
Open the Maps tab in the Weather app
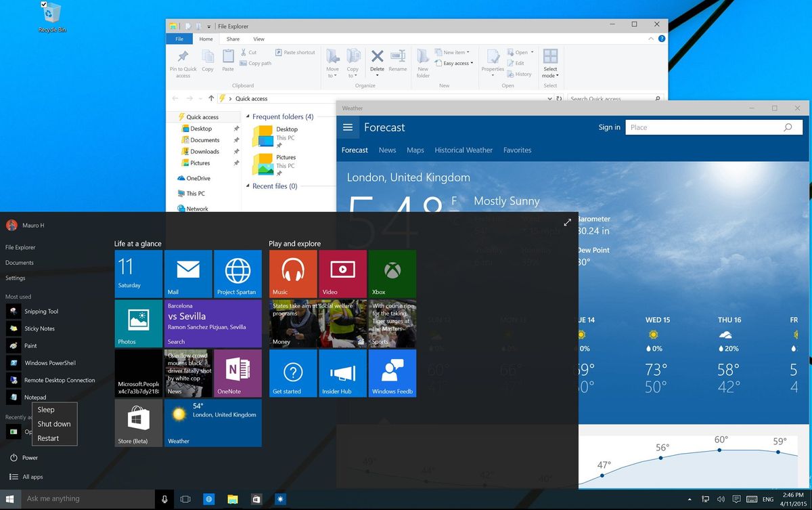(415, 150)
